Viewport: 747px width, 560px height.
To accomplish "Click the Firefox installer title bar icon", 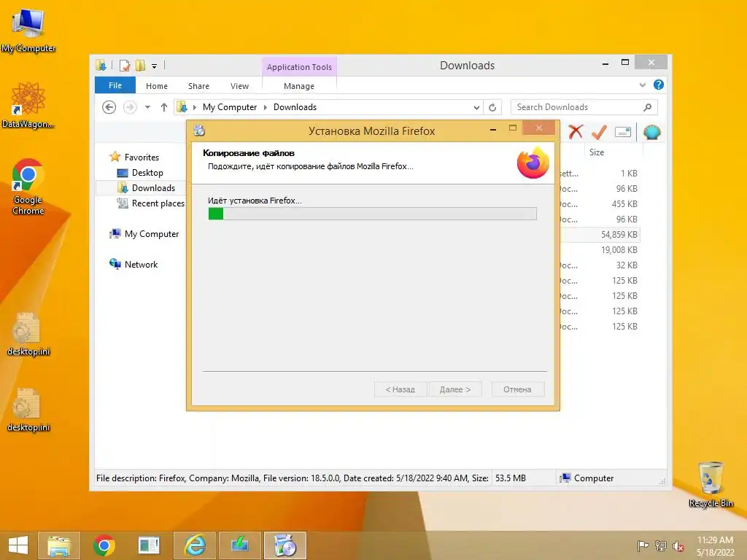I will 199,131.
